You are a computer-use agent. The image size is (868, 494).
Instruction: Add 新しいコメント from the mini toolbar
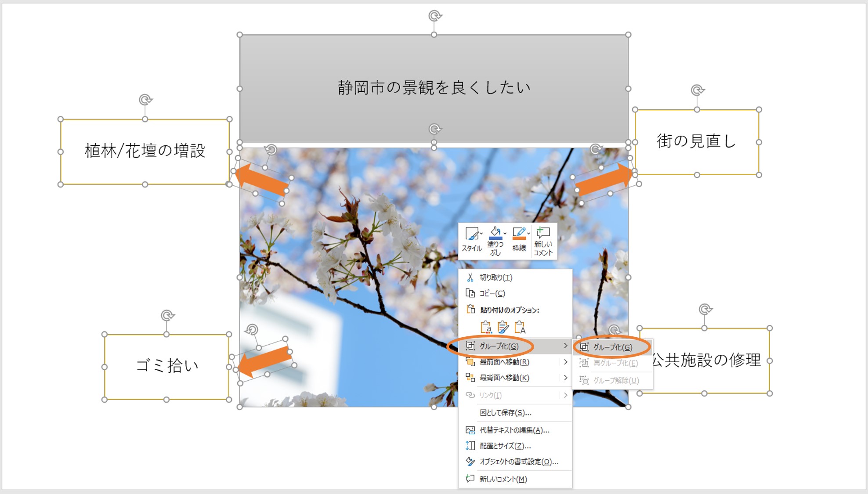(543, 241)
